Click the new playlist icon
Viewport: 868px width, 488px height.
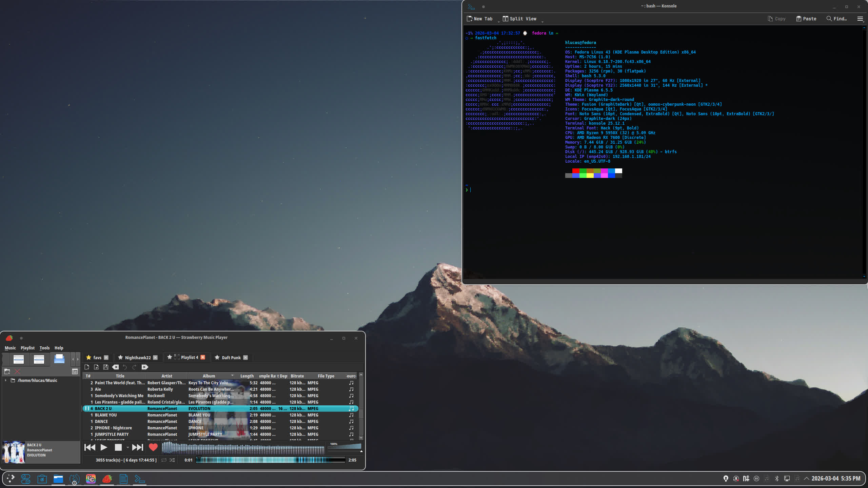click(87, 367)
